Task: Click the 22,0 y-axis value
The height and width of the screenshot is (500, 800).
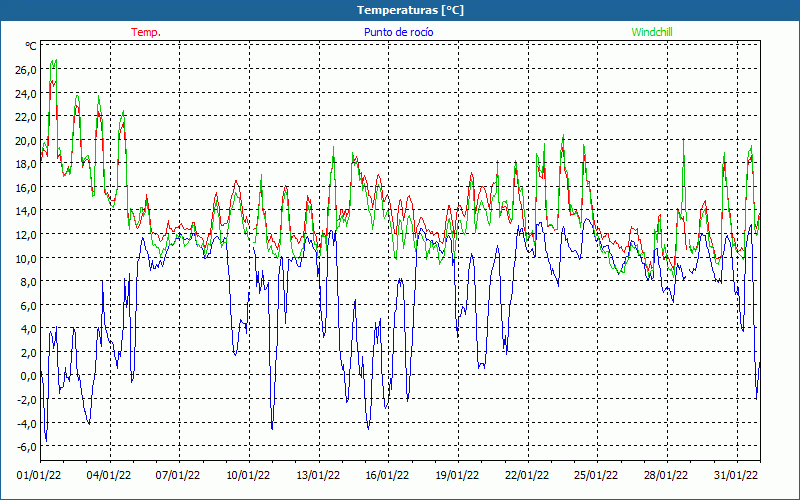Action: tap(26, 117)
